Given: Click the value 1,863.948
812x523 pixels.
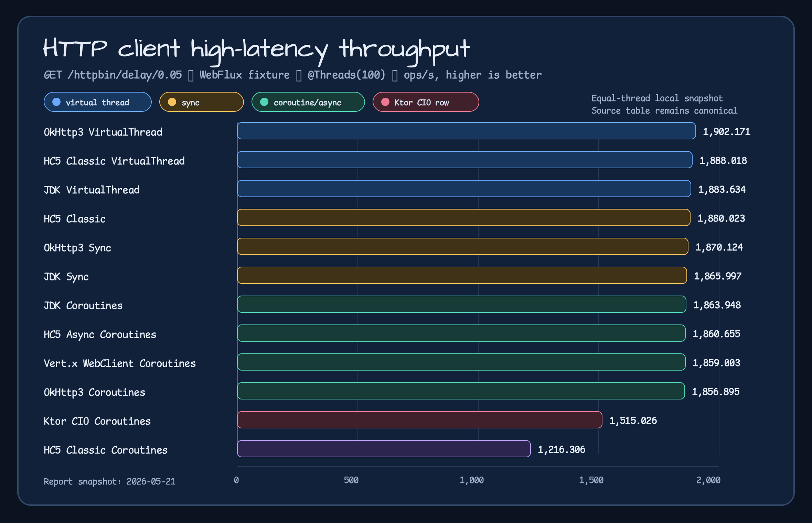Looking at the screenshot, I should [717, 305].
